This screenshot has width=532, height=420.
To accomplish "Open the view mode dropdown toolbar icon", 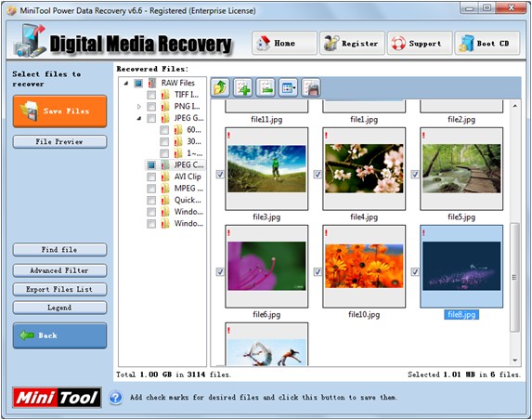I will [x=288, y=88].
